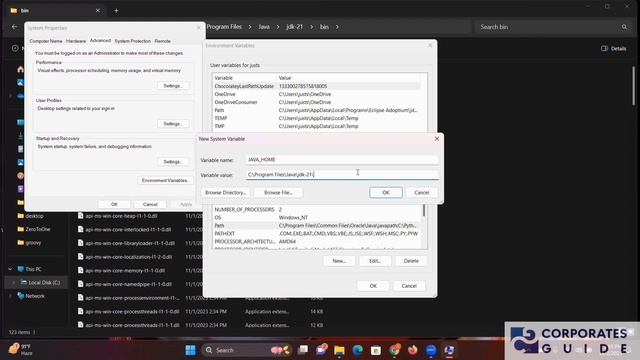This screenshot has width=640, height=360.
Task: Open the System Protection tab
Action: click(x=132, y=41)
